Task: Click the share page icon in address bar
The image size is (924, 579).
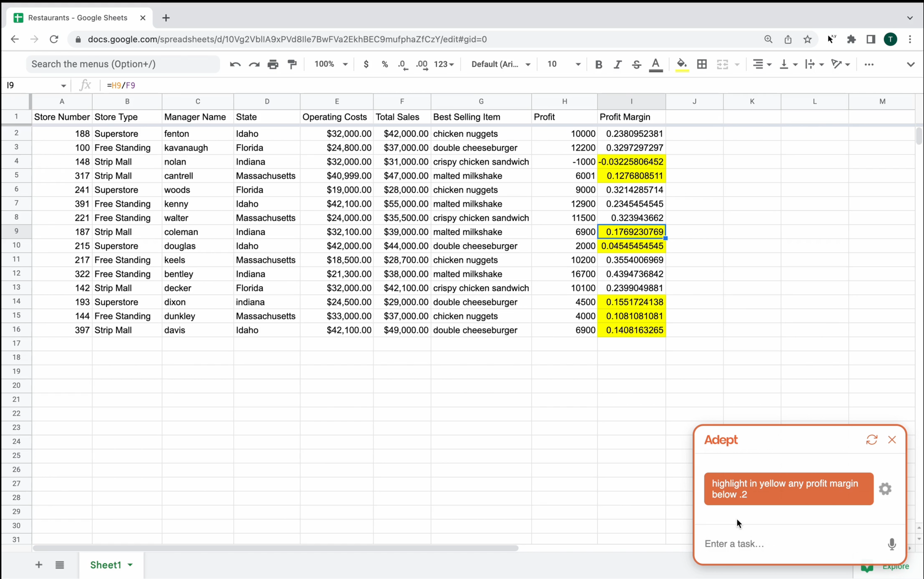Action: pyautogui.click(x=788, y=39)
